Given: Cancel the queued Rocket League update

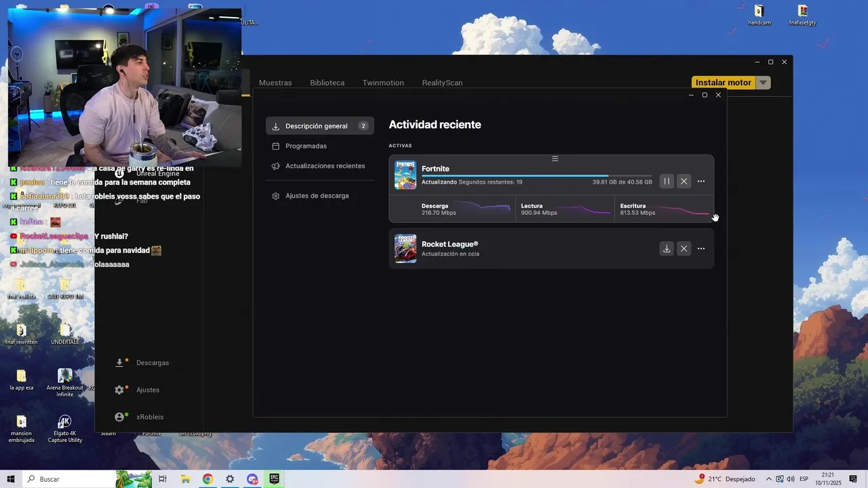Looking at the screenshot, I should pyautogui.click(x=684, y=249).
